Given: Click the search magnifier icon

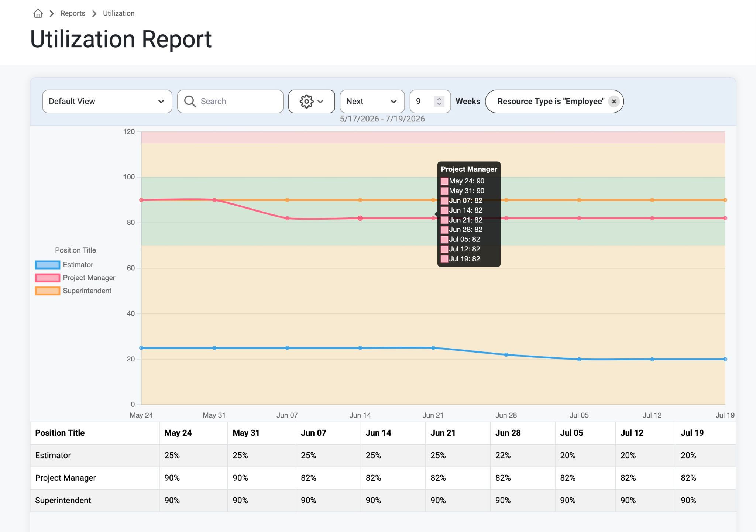Looking at the screenshot, I should [x=190, y=101].
